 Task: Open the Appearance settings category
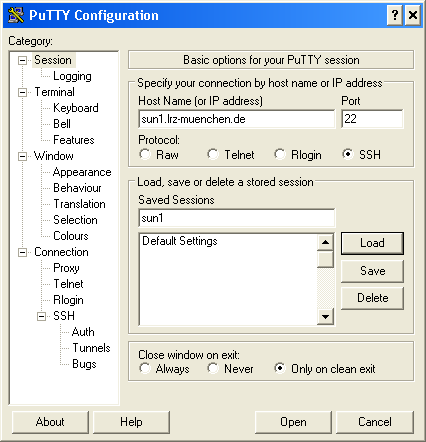click(82, 172)
